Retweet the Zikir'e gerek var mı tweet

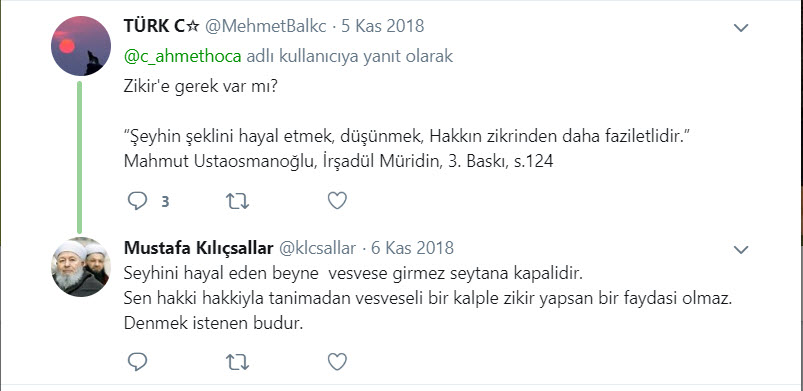point(238,201)
